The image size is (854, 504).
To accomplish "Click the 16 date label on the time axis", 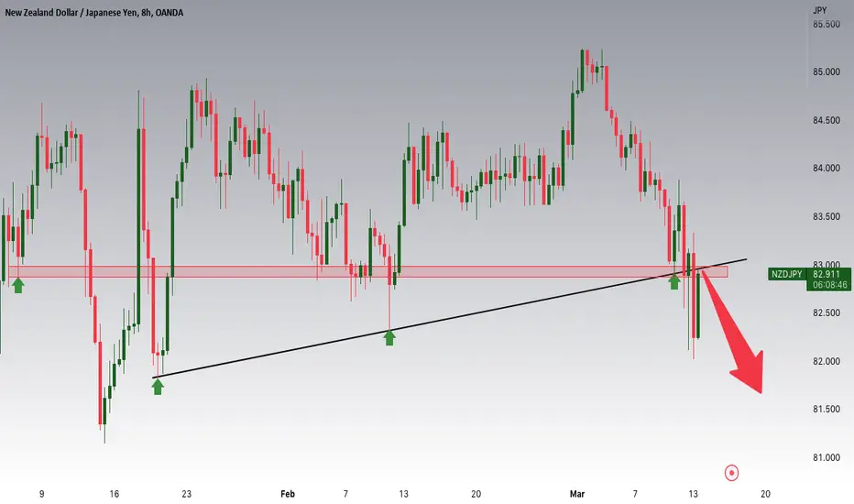I will 114,494.
